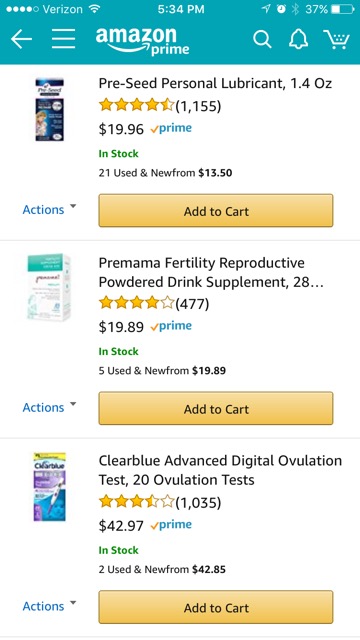Screen dimensions: 360x640
Task: Expand Actions dropdown for Pre-Seed Lubricant
Action: click(49, 209)
